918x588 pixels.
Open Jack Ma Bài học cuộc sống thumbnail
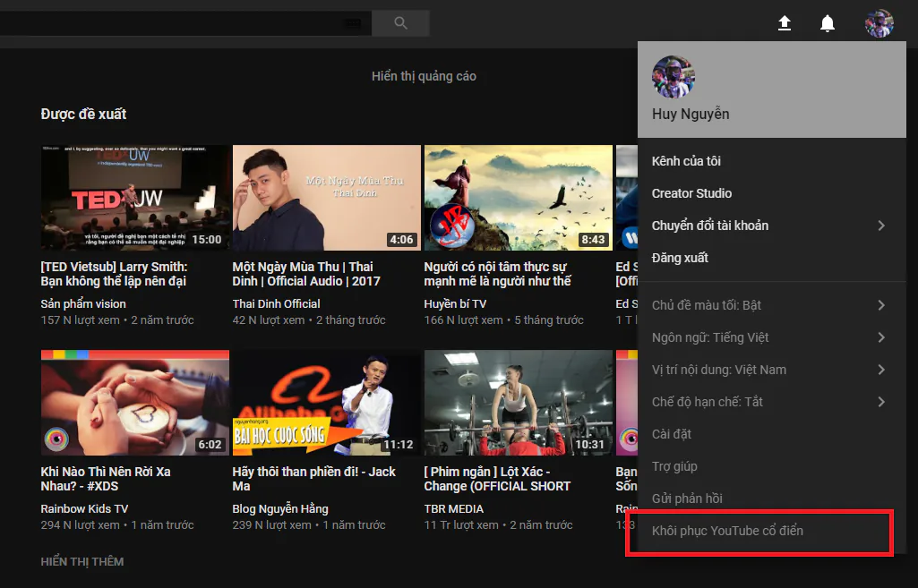click(327, 403)
